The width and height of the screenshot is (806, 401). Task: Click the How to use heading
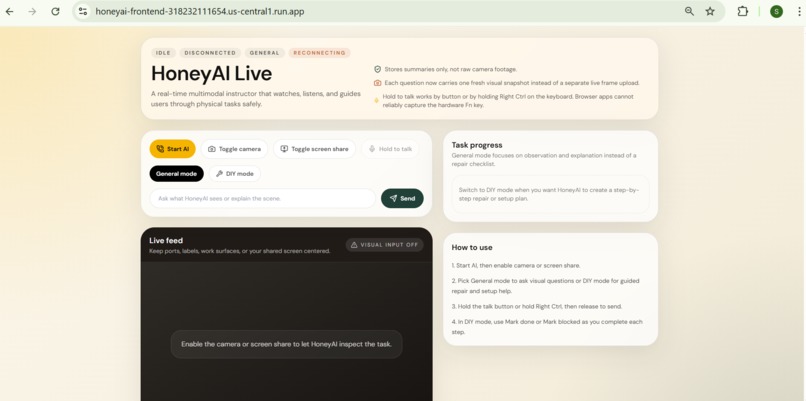472,247
